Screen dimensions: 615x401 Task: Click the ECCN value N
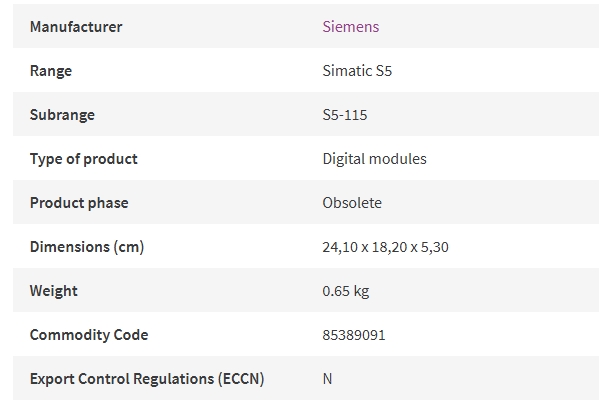pos(327,379)
